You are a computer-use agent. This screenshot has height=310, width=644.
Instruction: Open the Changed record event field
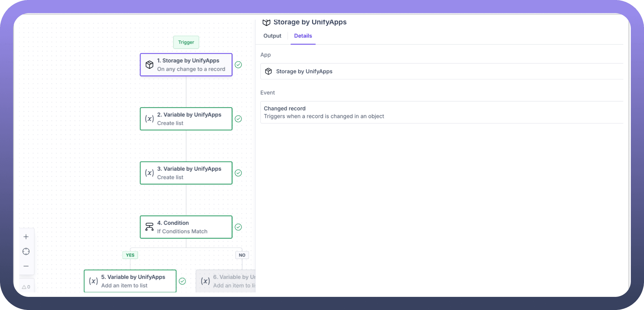point(440,112)
